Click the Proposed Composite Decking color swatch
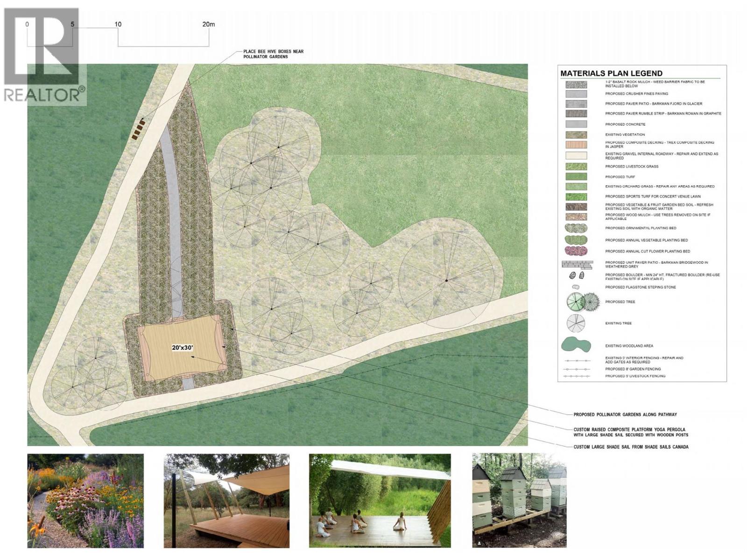Image resolution: width=747 pixels, height=560 pixels. tap(576, 145)
